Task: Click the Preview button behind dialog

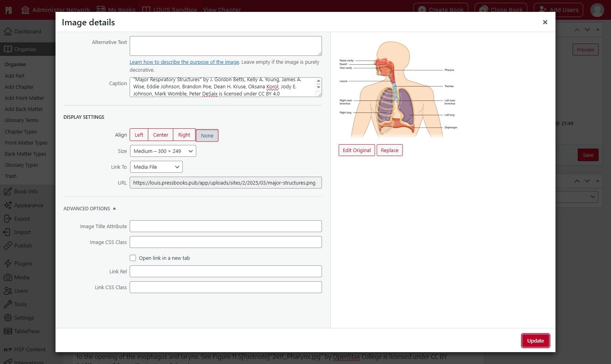Action: click(x=585, y=50)
